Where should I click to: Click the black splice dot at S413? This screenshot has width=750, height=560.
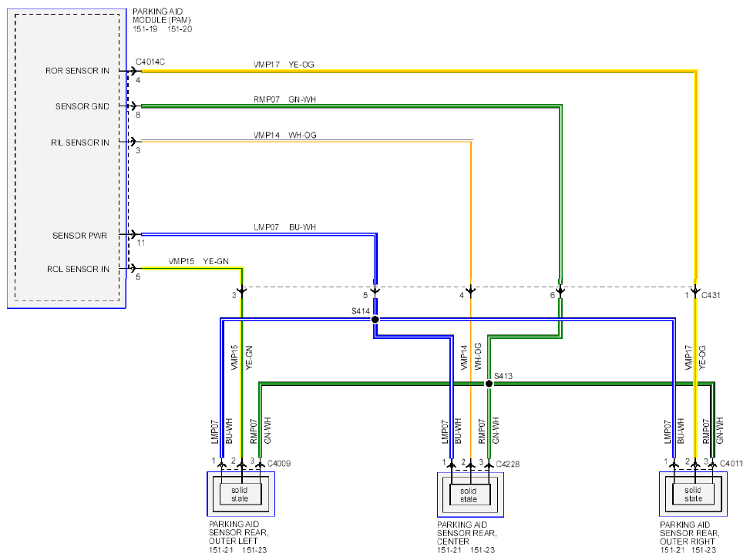tap(489, 384)
